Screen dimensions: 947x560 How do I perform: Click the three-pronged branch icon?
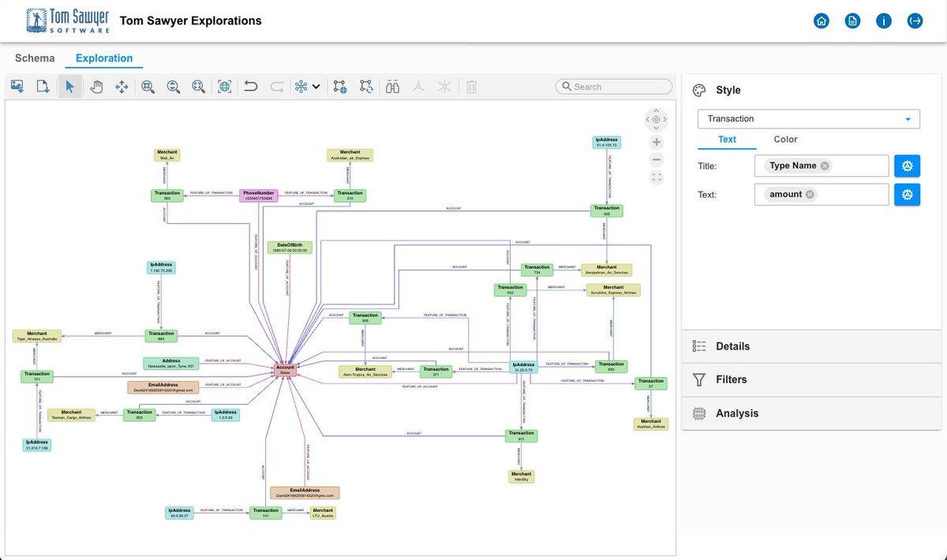click(419, 87)
